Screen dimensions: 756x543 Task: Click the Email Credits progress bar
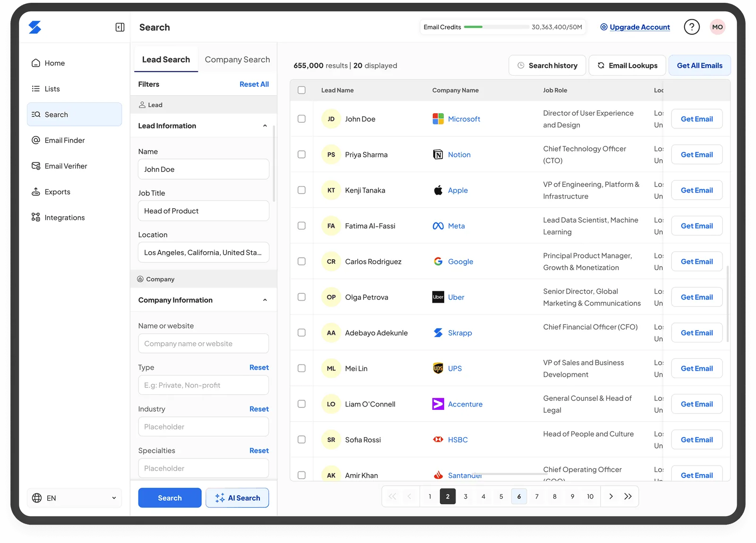[x=496, y=27]
